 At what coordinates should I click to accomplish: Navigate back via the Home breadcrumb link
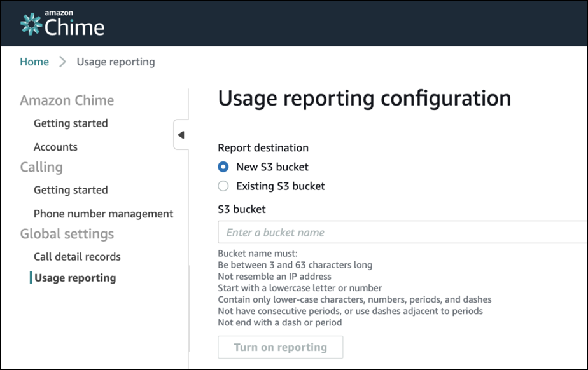34,62
